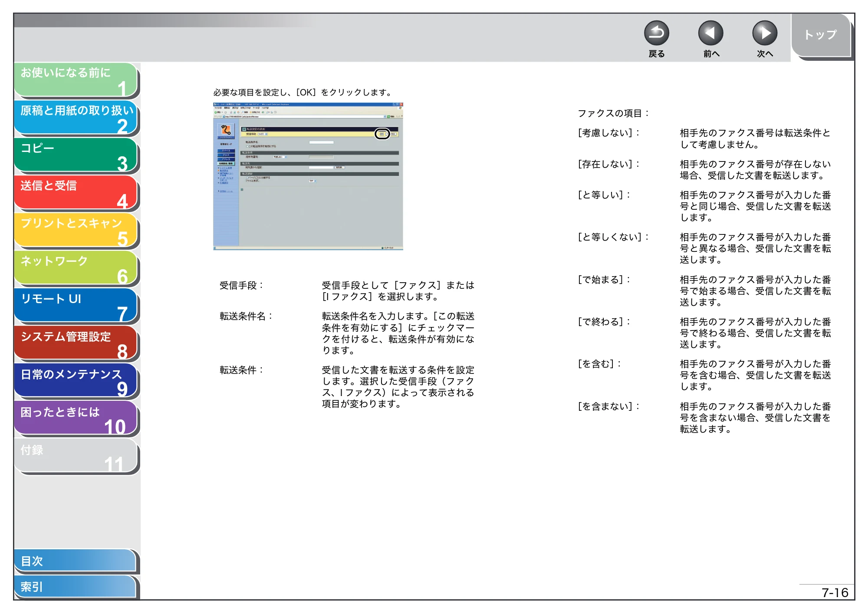This screenshot has width=868, height=614.
Task: Open the 索引 index
Action: (x=76, y=587)
